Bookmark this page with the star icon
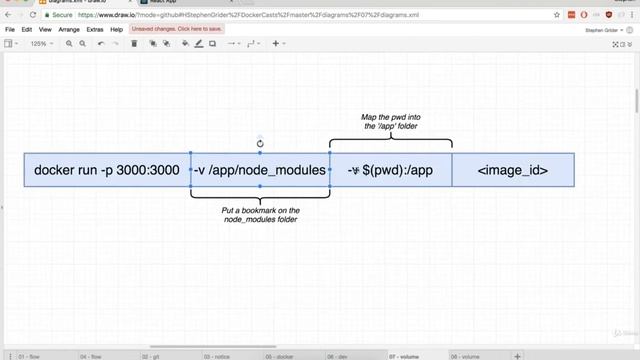The width and height of the screenshot is (640, 360). click(557, 15)
